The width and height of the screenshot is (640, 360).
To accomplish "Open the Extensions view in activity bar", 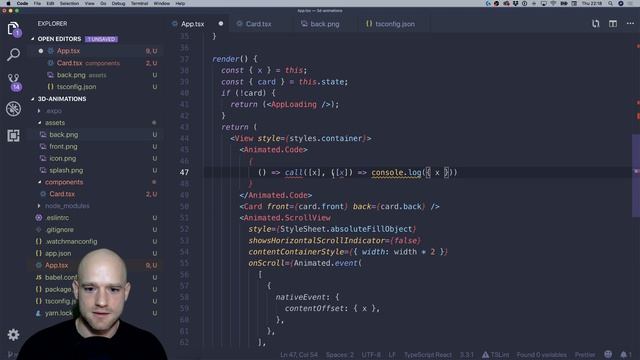I will pos(13,136).
